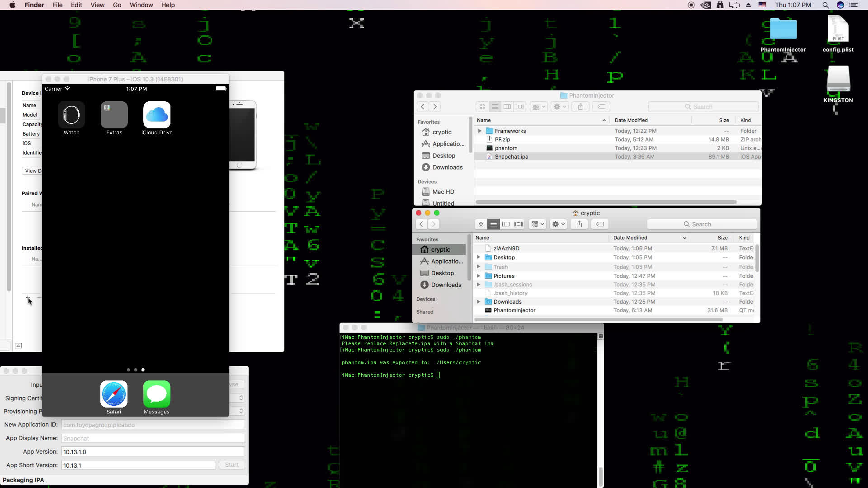The height and width of the screenshot is (488, 868).
Task: Switch cryptic window to icon view
Action: click(x=481, y=224)
